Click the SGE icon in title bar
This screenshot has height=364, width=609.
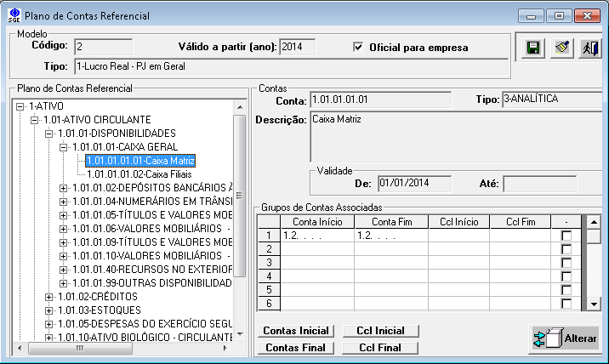(14, 16)
